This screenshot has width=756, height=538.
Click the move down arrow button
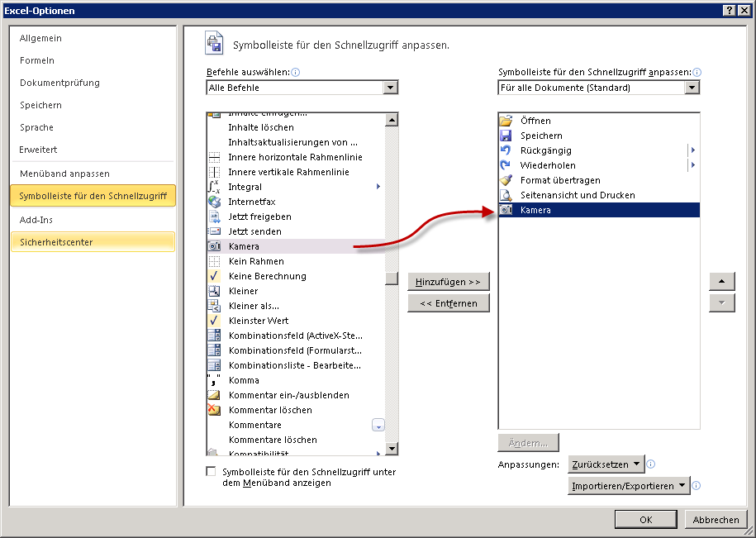722,303
